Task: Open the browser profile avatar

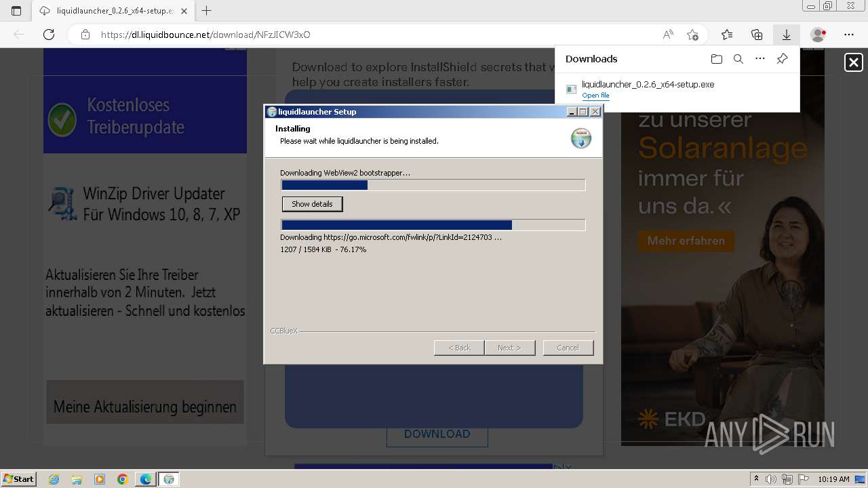Action: 818,35
